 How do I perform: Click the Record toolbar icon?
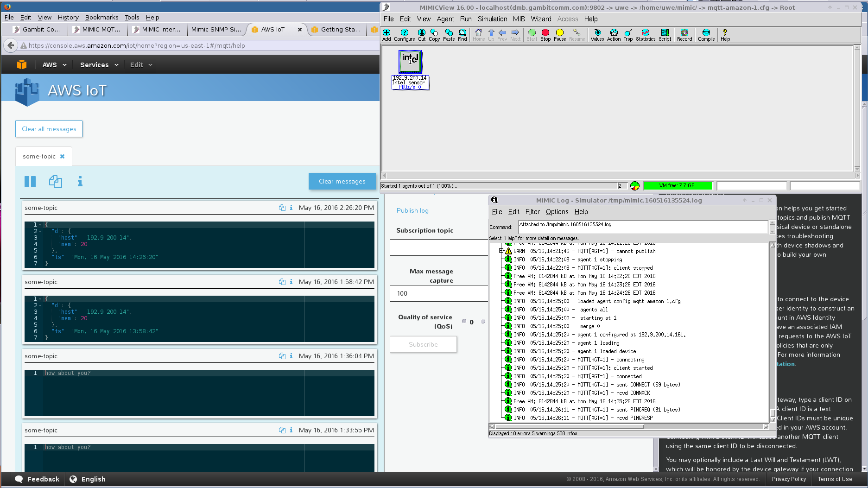684,34
